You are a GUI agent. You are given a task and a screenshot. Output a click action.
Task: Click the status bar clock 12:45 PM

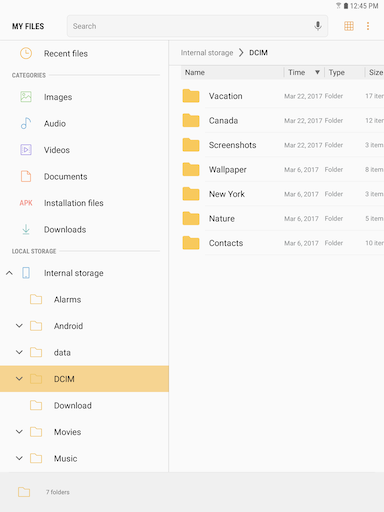pyautogui.click(x=364, y=6)
